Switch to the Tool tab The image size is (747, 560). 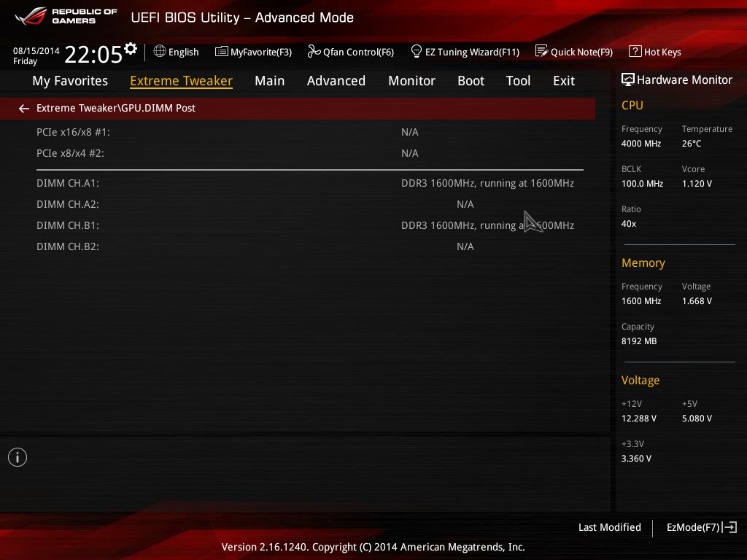(519, 81)
